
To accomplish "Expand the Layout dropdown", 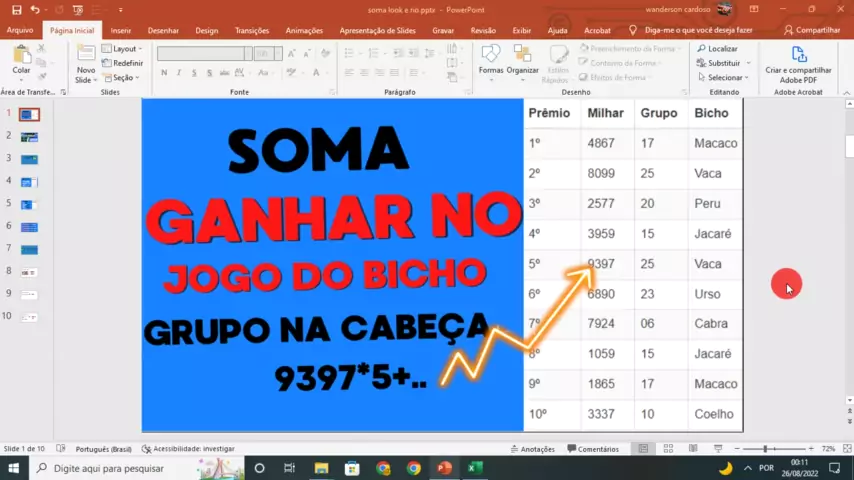I will click(123, 48).
